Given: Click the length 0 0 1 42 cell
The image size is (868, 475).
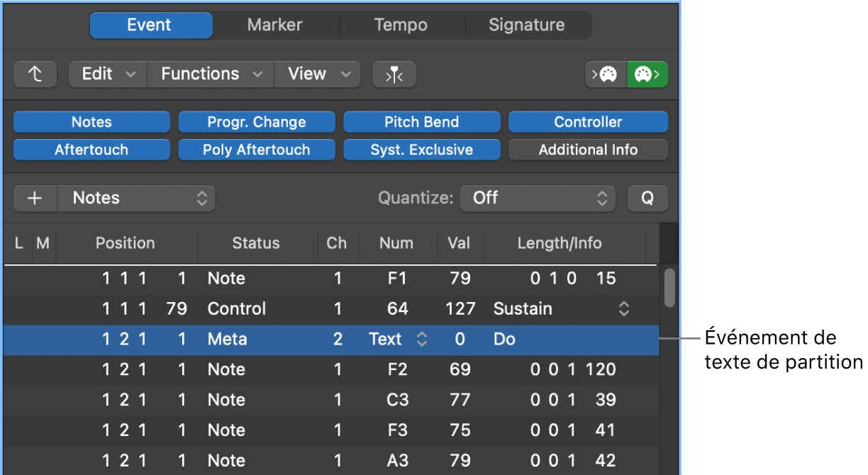Looking at the screenshot, I should pyautogui.click(x=573, y=462).
